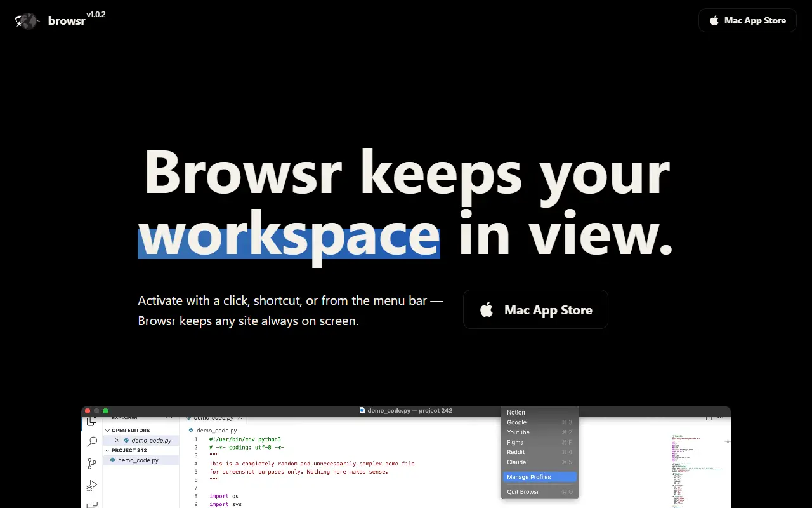This screenshot has height=508, width=812.
Task: Choose Figma from the Browsr menu
Action: [539, 443]
